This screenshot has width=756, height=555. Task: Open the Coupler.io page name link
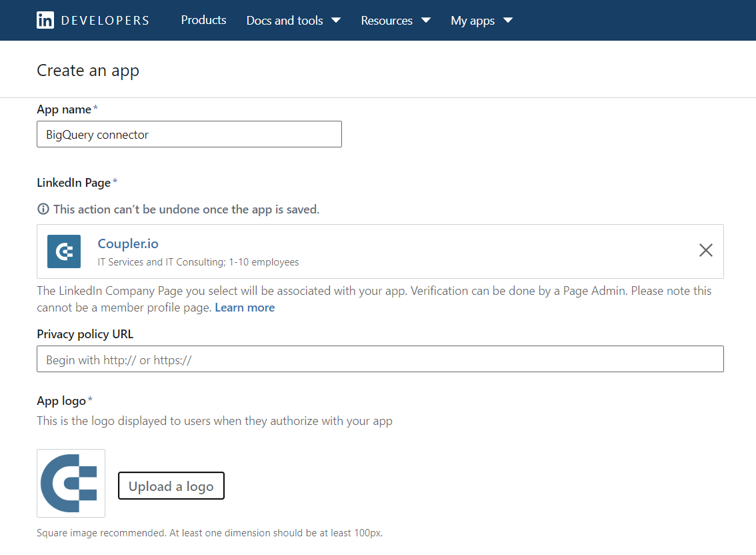click(128, 243)
